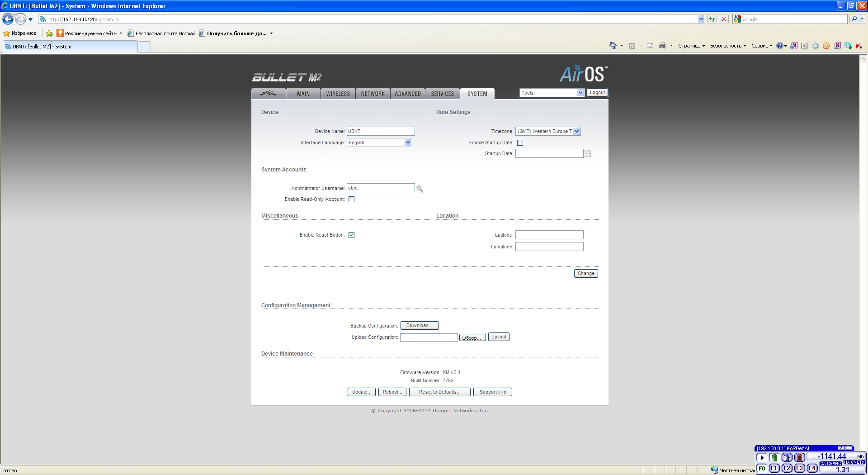
Task: Click the Reboot button
Action: coord(392,392)
